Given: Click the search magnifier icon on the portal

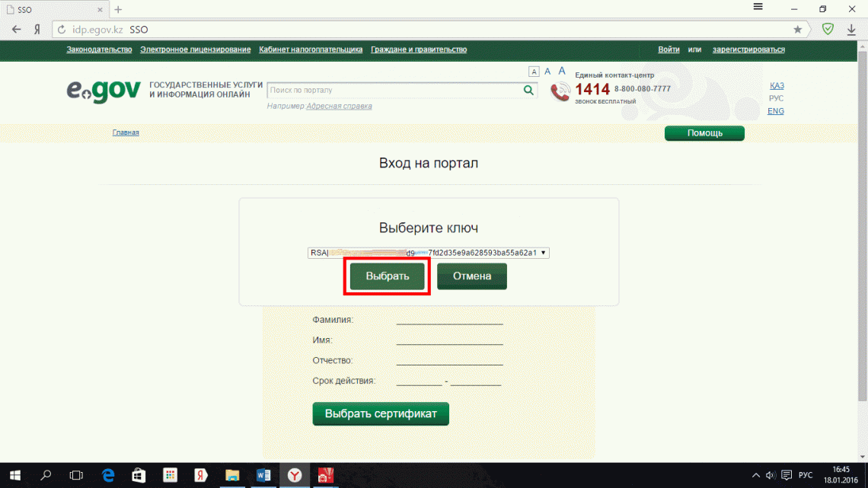Looking at the screenshot, I should [x=528, y=90].
